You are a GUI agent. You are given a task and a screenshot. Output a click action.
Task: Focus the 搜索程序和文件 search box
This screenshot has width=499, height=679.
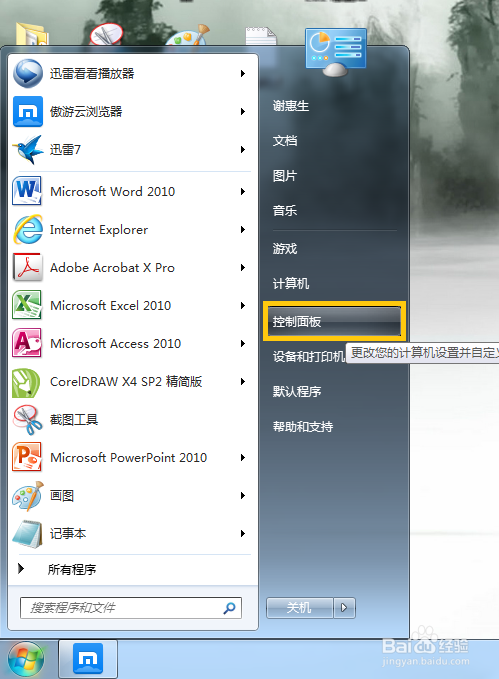[131, 608]
